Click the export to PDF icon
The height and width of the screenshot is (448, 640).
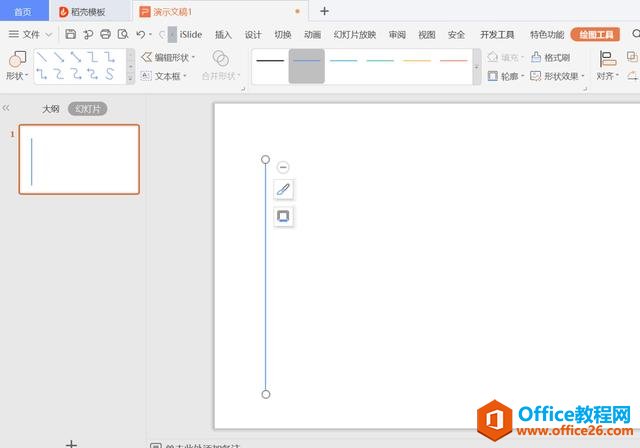point(88,34)
